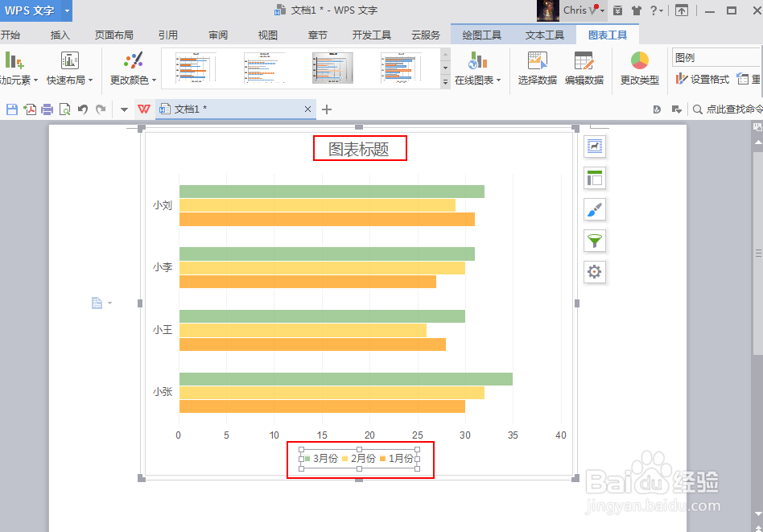Click the chart elements gear icon

pyautogui.click(x=594, y=272)
